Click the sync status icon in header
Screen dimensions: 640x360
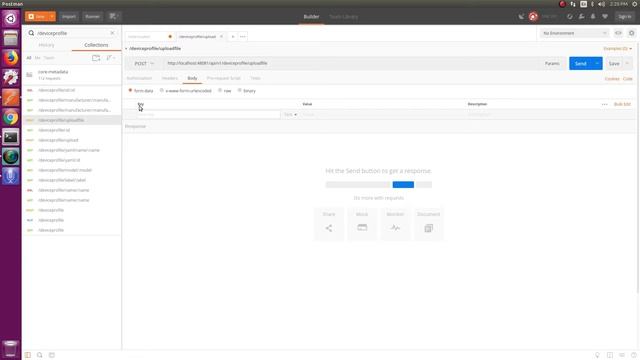pos(533,16)
